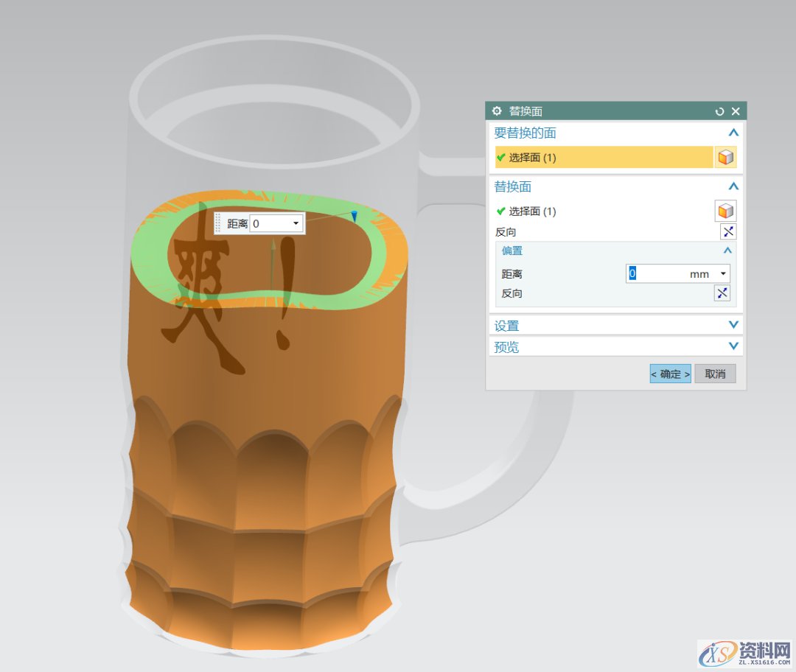Collapse the 偏置 group
This screenshot has width=796, height=672.
[x=727, y=251]
